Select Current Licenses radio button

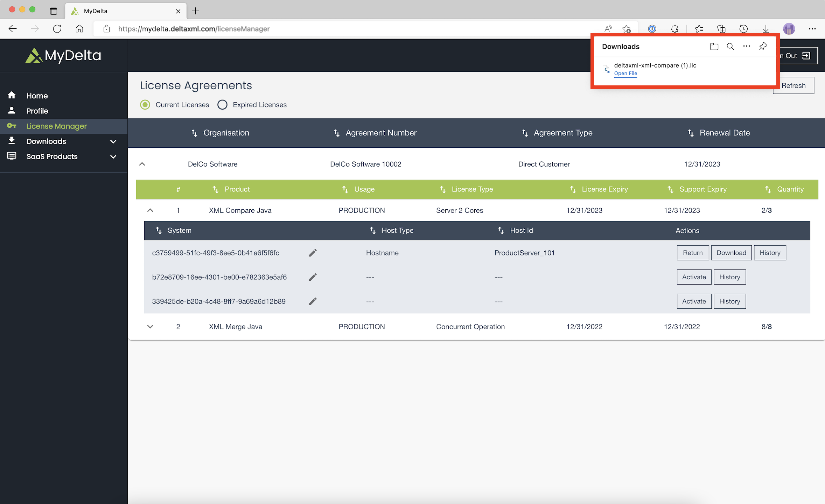(x=145, y=105)
